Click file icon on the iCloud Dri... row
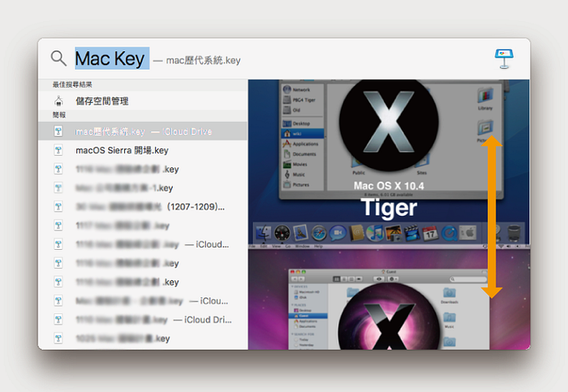568x392 pixels. coord(58,320)
